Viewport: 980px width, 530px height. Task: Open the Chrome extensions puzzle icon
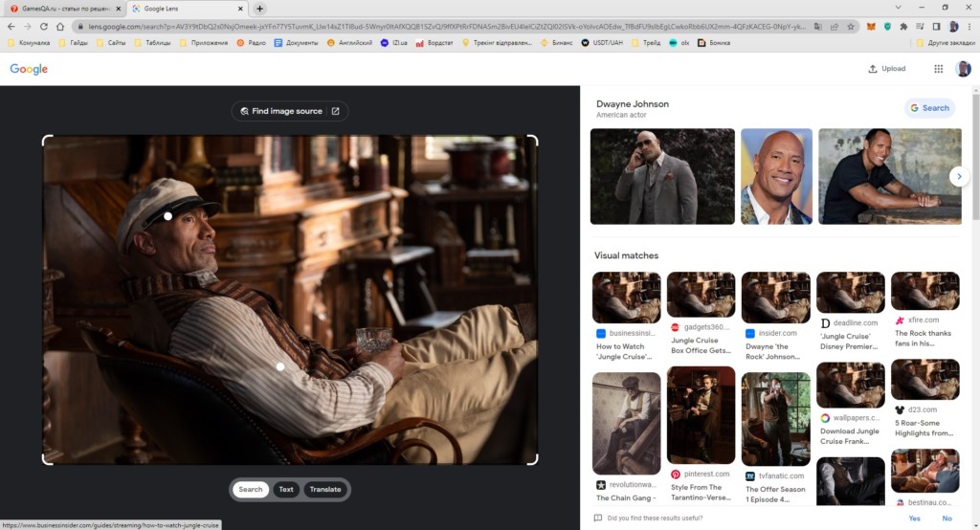[x=903, y=27]
